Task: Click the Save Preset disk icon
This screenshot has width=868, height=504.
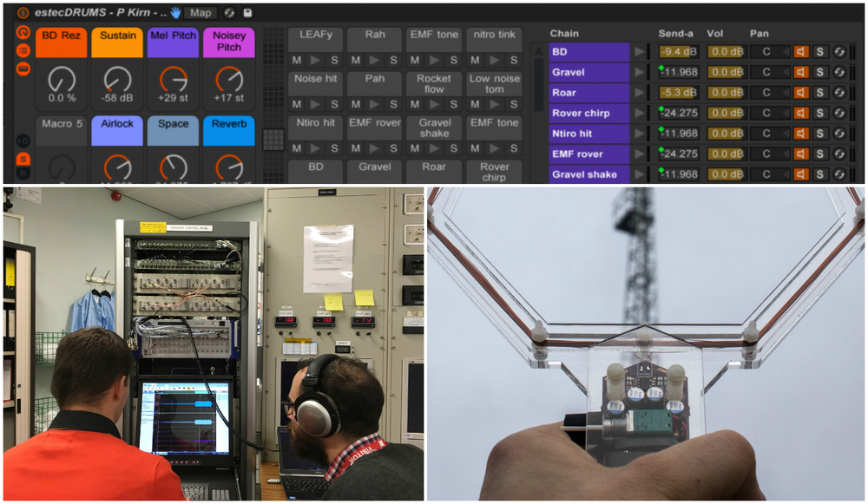Action: 247,13
